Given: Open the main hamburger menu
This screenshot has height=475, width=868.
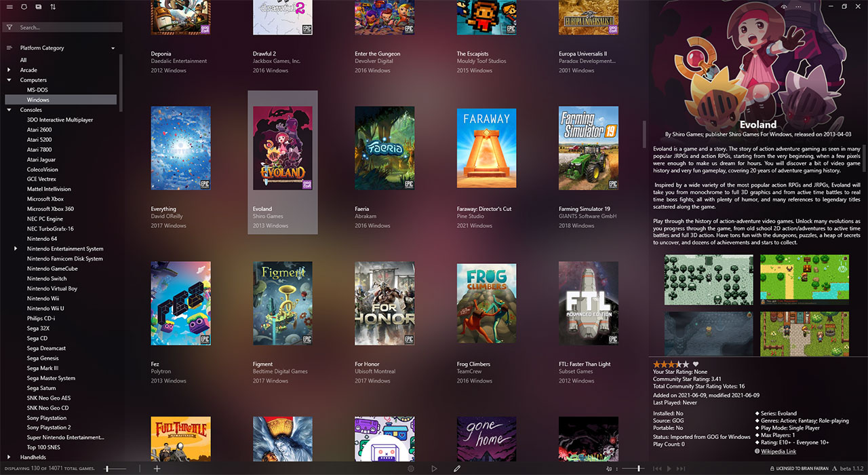Looking at the screenshot, I should [9, 7].
